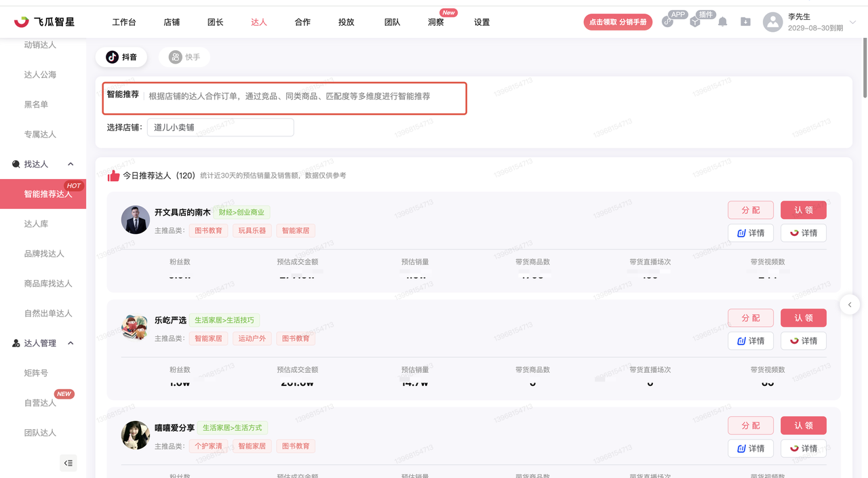Open blue-icon 详情 for 乐屹严选
This screenshot has height=478, width=868.
click(751, 340)
